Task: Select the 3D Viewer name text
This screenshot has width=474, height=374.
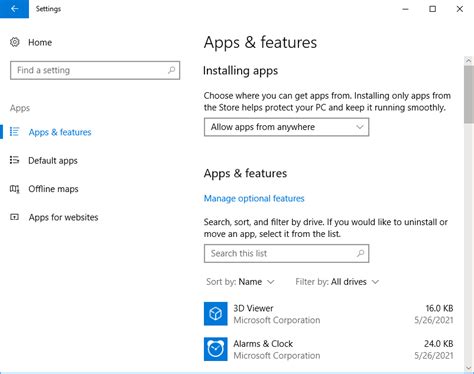Action: pyautogui.click(x=253, y=308)
